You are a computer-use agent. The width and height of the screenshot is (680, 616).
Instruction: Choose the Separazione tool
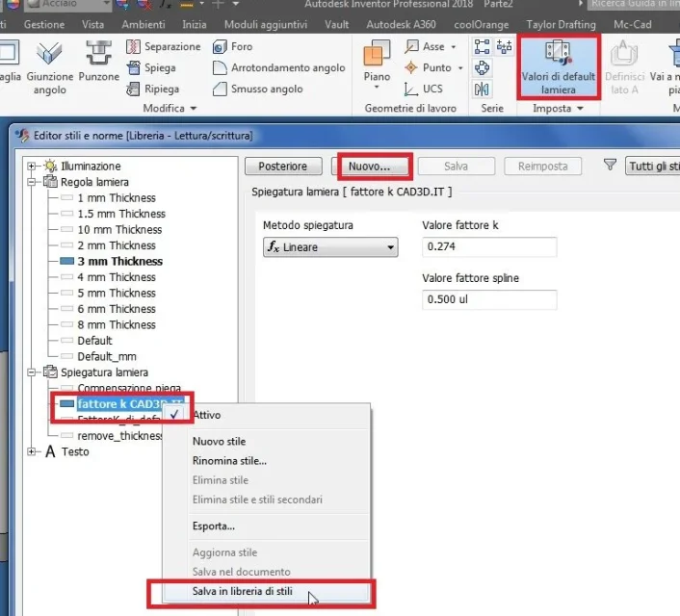pos(164,46)
